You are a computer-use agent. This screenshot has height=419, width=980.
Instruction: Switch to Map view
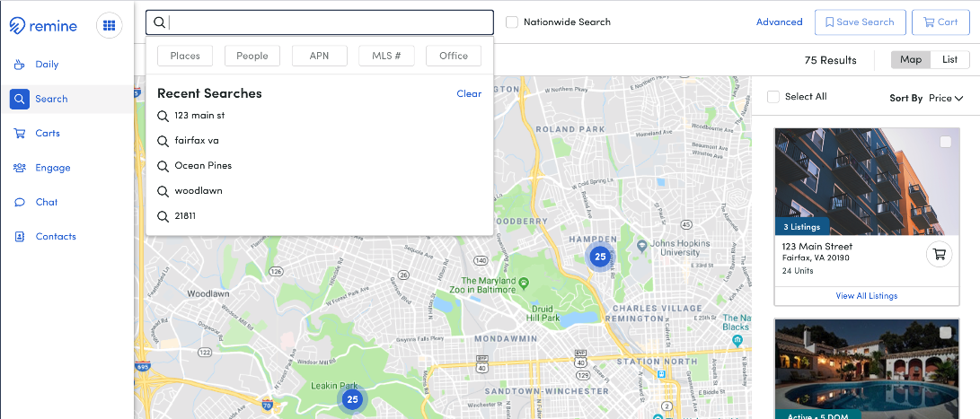click(x=911, y=60)
